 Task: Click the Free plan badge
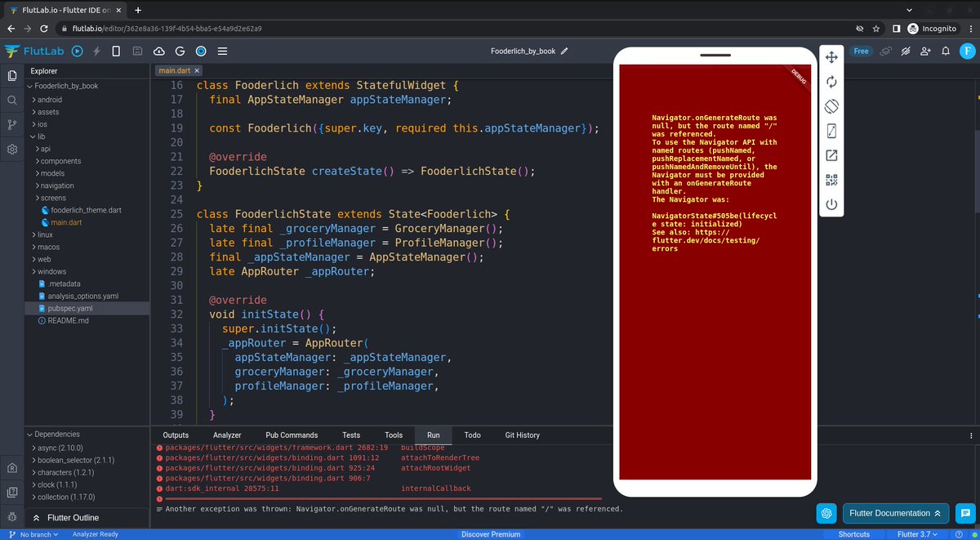click(861, 51)
